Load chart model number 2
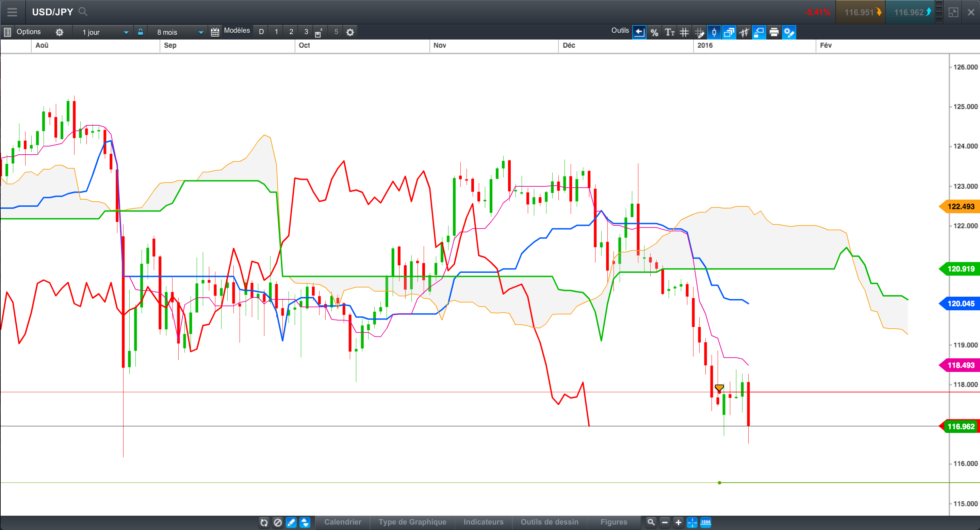This screenshot has width=980, height=530. pyautogui.click(x=291, y=32)
